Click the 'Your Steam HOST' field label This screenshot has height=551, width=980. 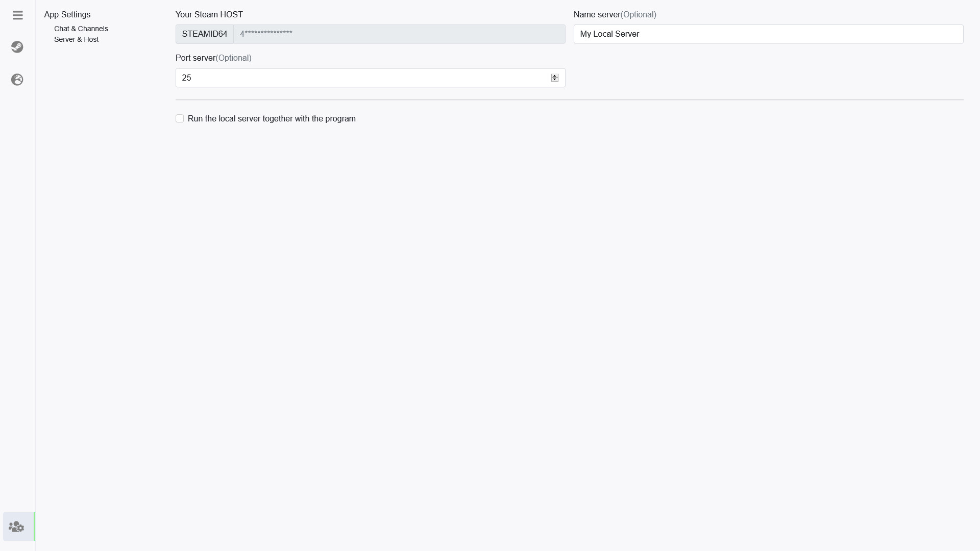209,15
